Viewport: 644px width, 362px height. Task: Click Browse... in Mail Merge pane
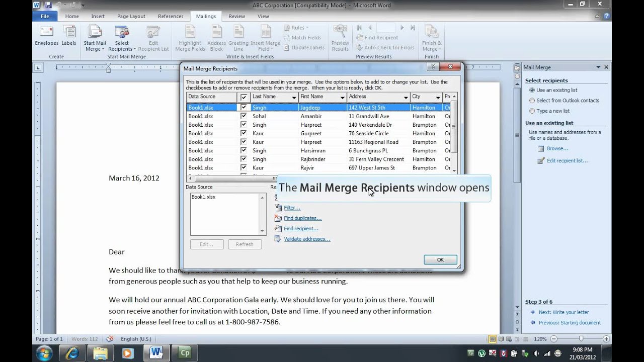pos(557,148)
